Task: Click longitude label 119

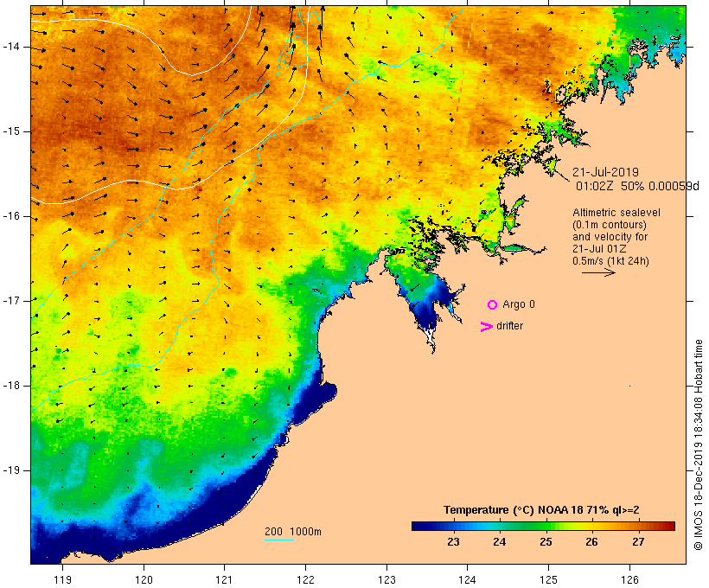Action: point(62,579)
